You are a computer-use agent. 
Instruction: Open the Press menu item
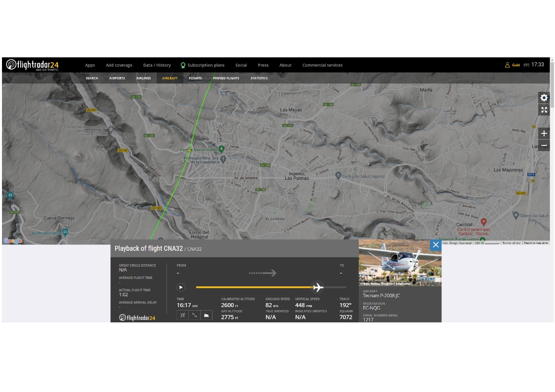(263, 65)
